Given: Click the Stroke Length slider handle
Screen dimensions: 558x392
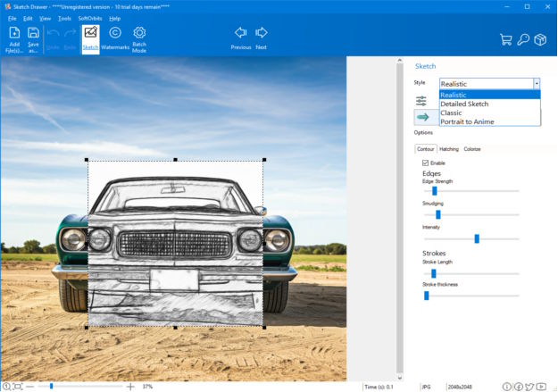Looking at the screenshot, I should (433, 273).
